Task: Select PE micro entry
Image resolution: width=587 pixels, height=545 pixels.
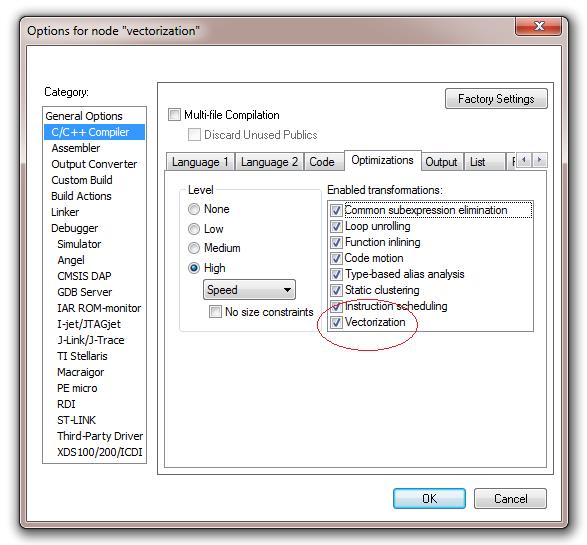Action: 77,388
